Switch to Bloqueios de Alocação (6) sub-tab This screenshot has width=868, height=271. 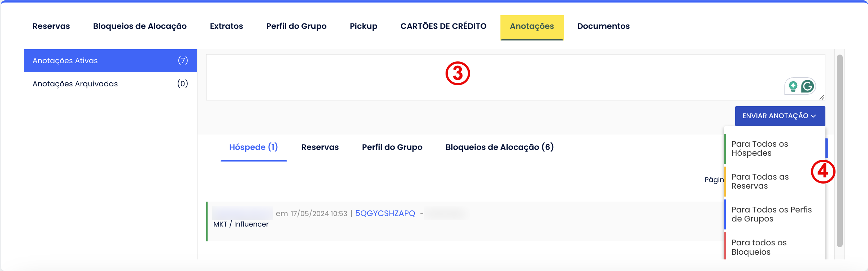pos(499,147)
